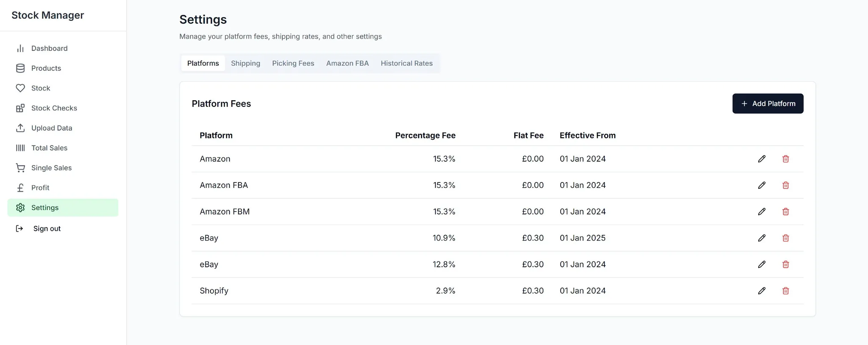Click the Sign out link
This screenshot has height=345, width=868.
coord(47,229)
